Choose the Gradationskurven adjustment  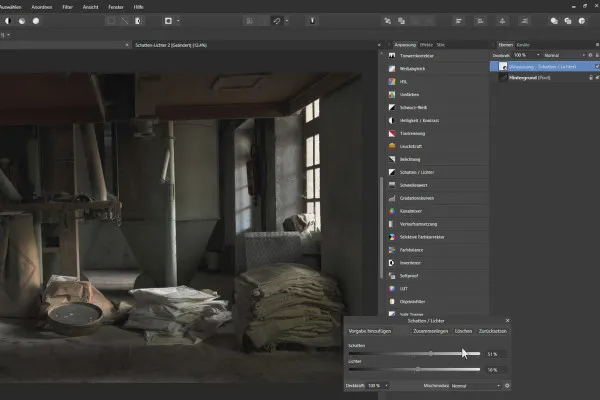(x=393, y=198)
